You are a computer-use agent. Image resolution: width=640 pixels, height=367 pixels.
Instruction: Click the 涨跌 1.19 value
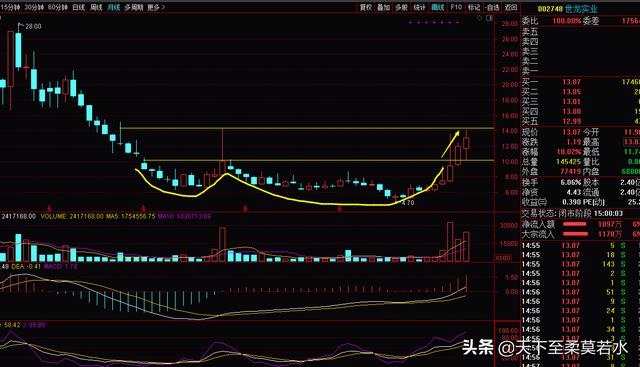click(x=573, y=142)
